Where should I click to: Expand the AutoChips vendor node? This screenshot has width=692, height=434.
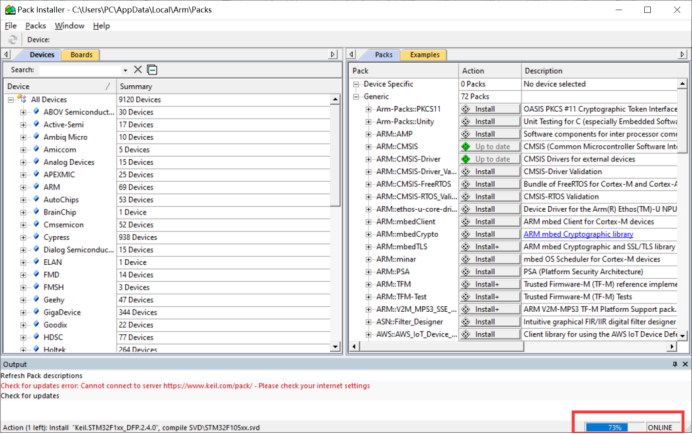point(23,200)
